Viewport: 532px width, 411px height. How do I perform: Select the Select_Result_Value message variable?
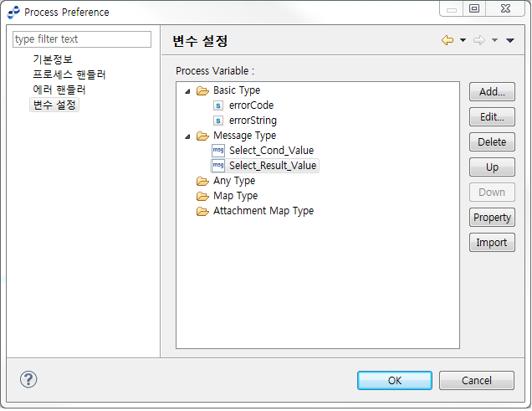(273, 166)
